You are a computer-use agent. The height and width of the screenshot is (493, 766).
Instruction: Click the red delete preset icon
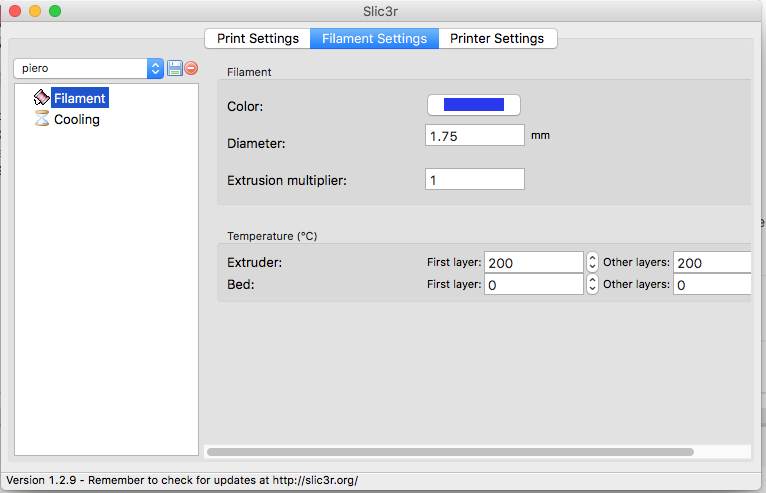pos(191,68)
